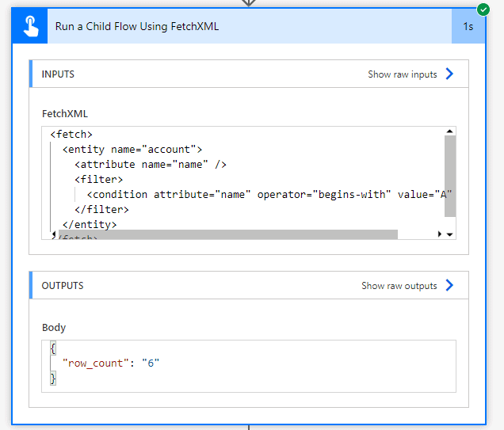Click the OUTPUTS section header
Image resolution: width=504 pixels, height=430 pixels.
[x=63, y=286]
